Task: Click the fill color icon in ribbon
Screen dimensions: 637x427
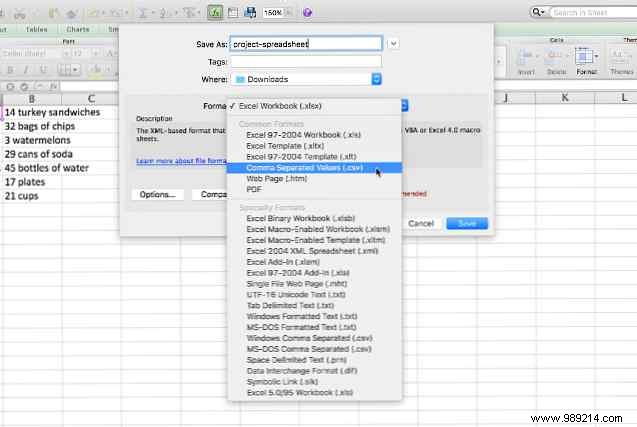Action: [x=96, y=69]
